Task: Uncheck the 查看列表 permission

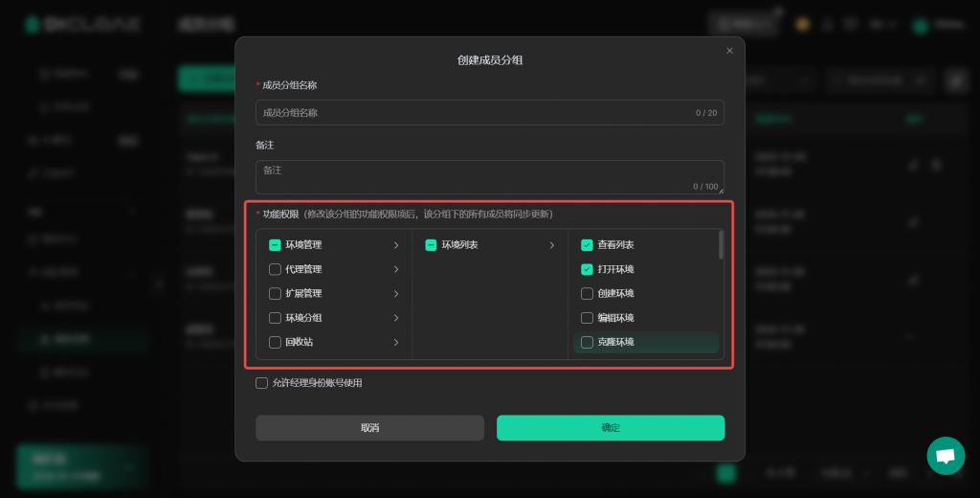Action: (x=587, y=245)
